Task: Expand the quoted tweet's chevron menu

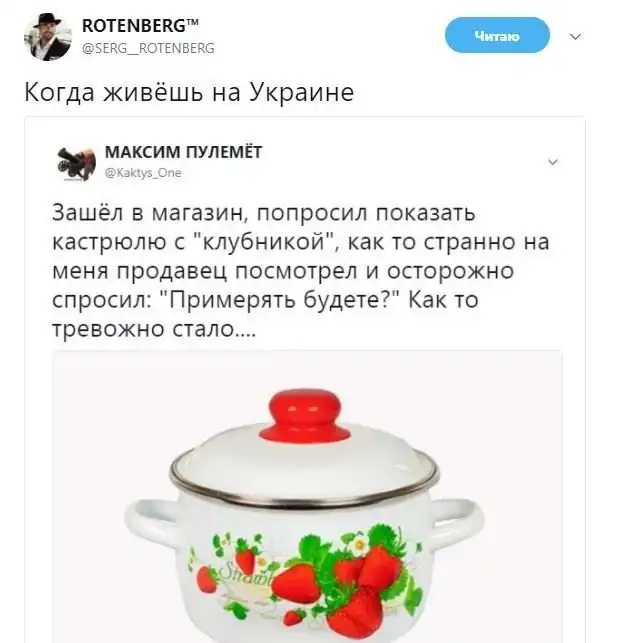Action: coord(553,162)
